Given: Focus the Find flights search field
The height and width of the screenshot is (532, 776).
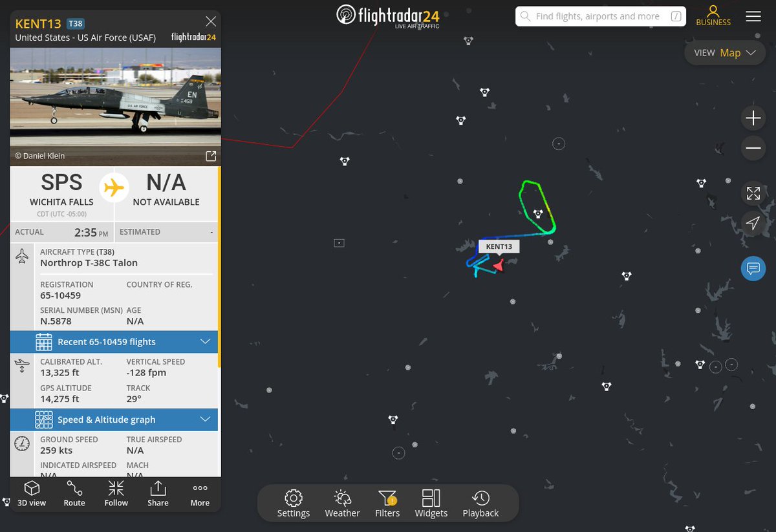Looking at the screenshot, I should click(x=601, y=16).
